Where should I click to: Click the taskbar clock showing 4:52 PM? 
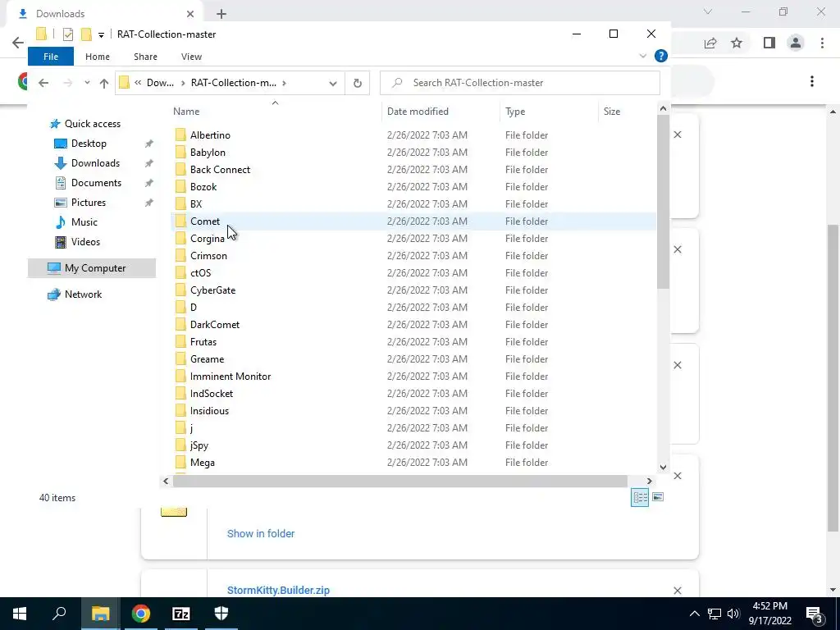769,614
